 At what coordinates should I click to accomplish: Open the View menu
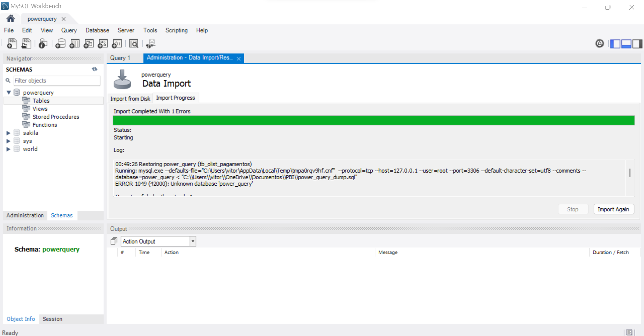[x=47, y=30]
